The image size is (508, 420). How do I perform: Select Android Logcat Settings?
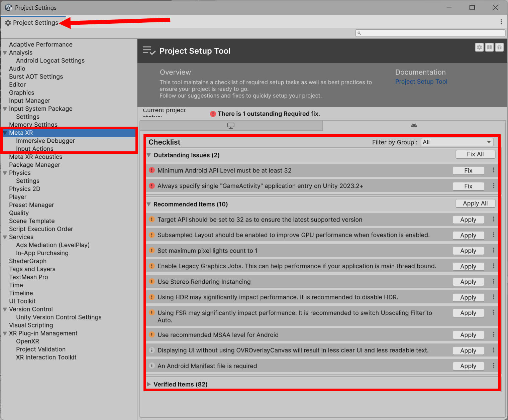pyautogui.click(x=50, y=60)
